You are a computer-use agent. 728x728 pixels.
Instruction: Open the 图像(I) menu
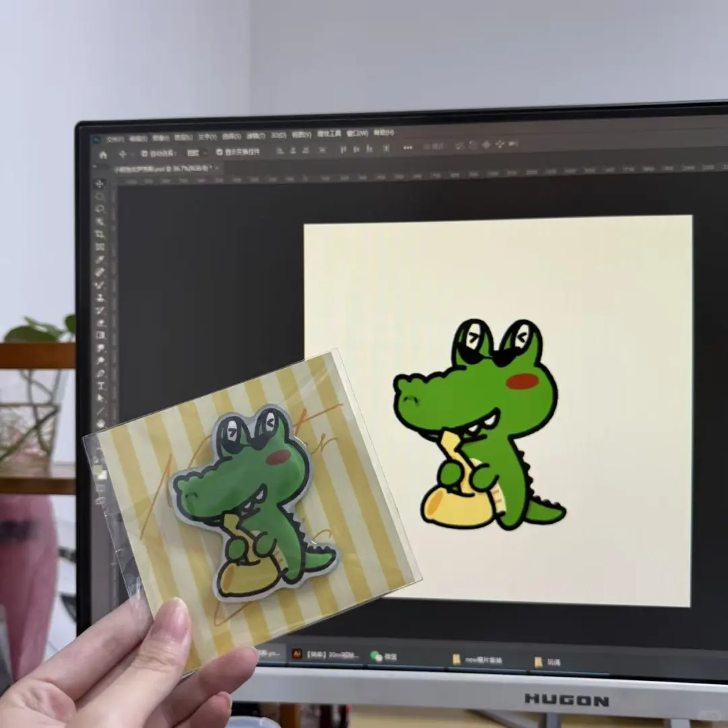coord(160,138)
